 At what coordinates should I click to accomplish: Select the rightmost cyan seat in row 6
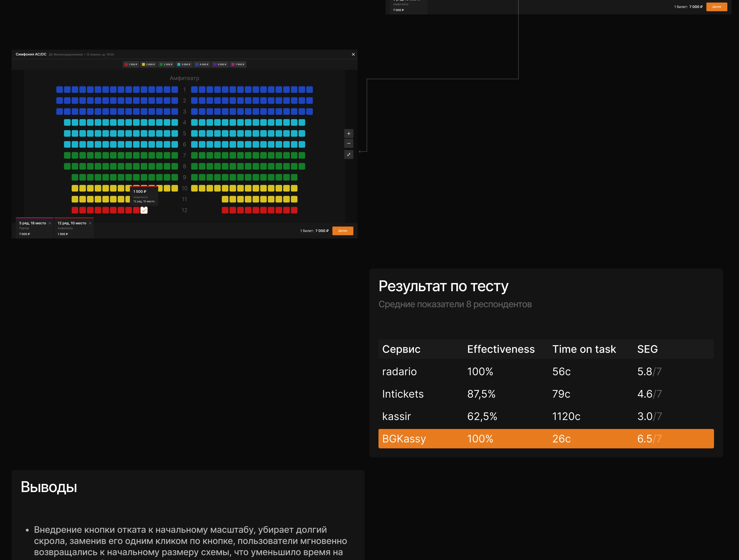point(302,144)
